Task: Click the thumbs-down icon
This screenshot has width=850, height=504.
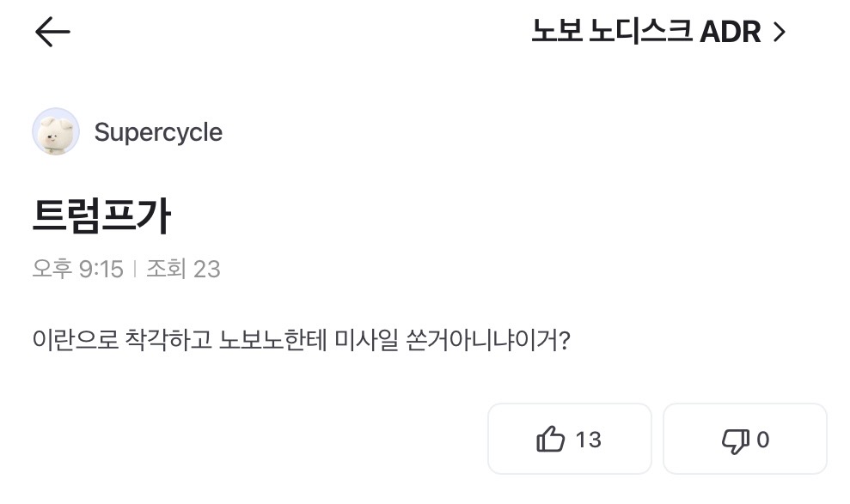Action: (735, 440)
